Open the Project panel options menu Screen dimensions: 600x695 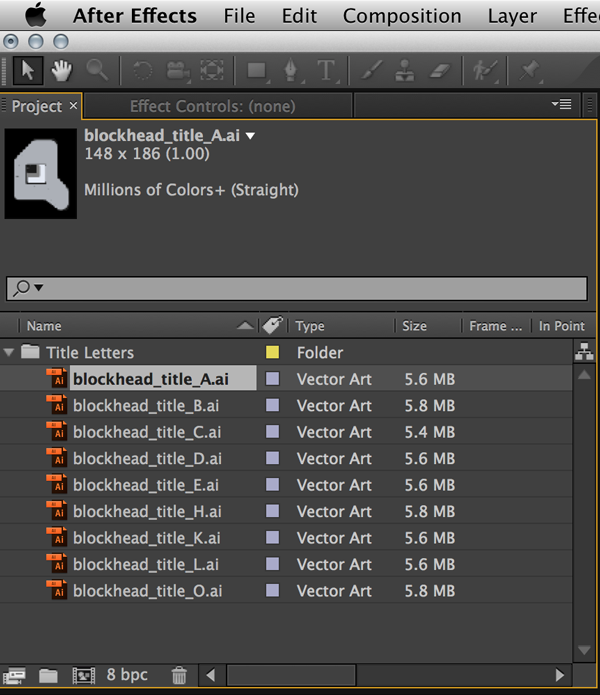(561, 104)
